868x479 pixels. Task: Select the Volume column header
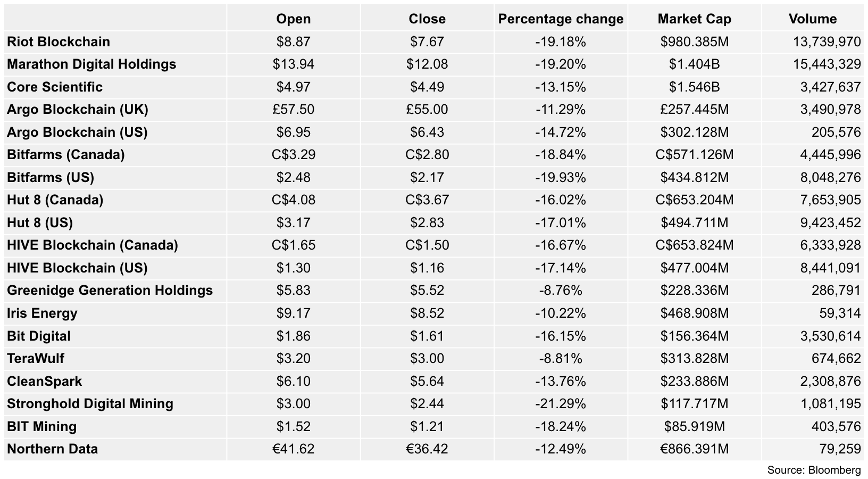pos(812,19)
